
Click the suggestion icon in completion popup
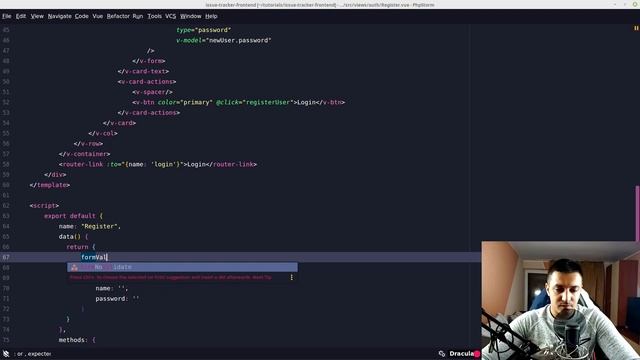tap(74, 267)
